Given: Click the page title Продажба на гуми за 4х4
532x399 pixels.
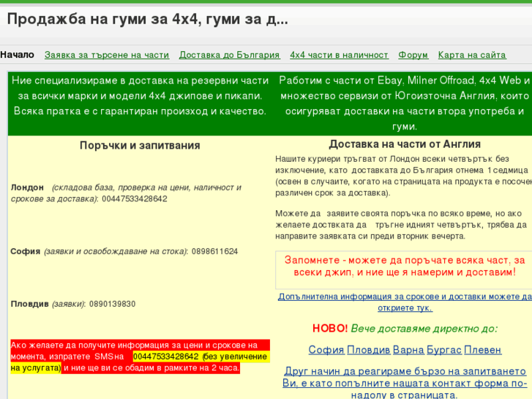Looking at the screenshot, I should pos(148,19).
